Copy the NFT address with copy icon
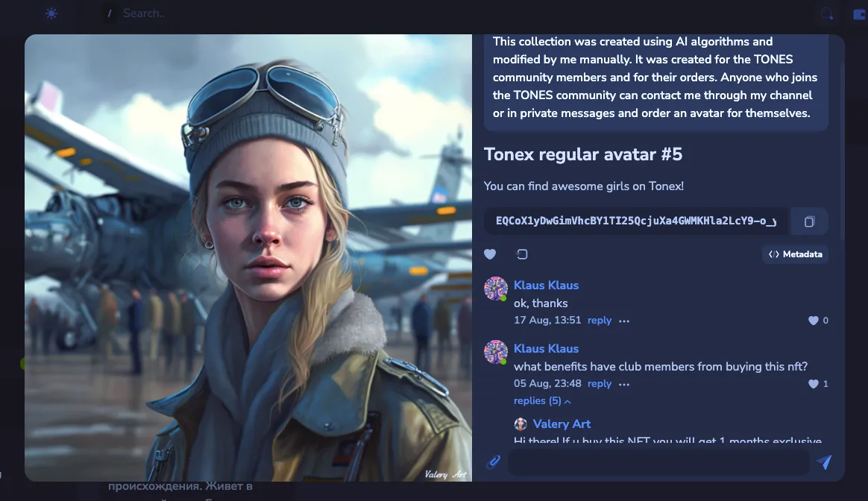The image size is (868, 501). (x=809, y=221)
